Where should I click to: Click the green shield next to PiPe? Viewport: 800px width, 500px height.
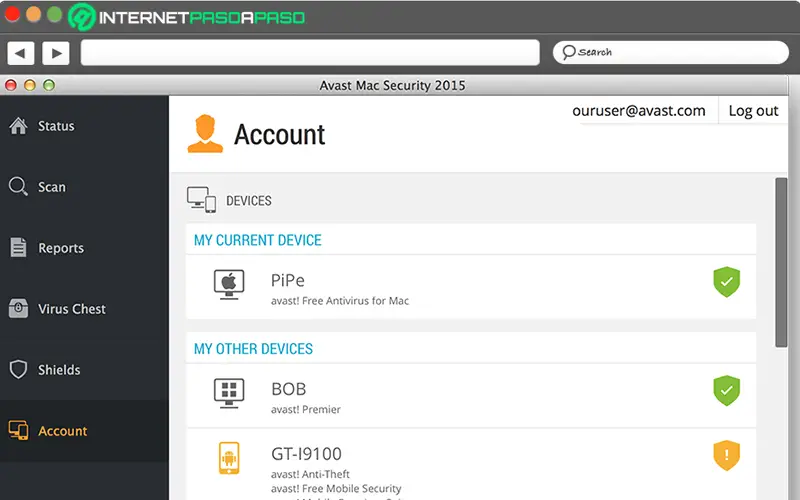click(726, 283)
